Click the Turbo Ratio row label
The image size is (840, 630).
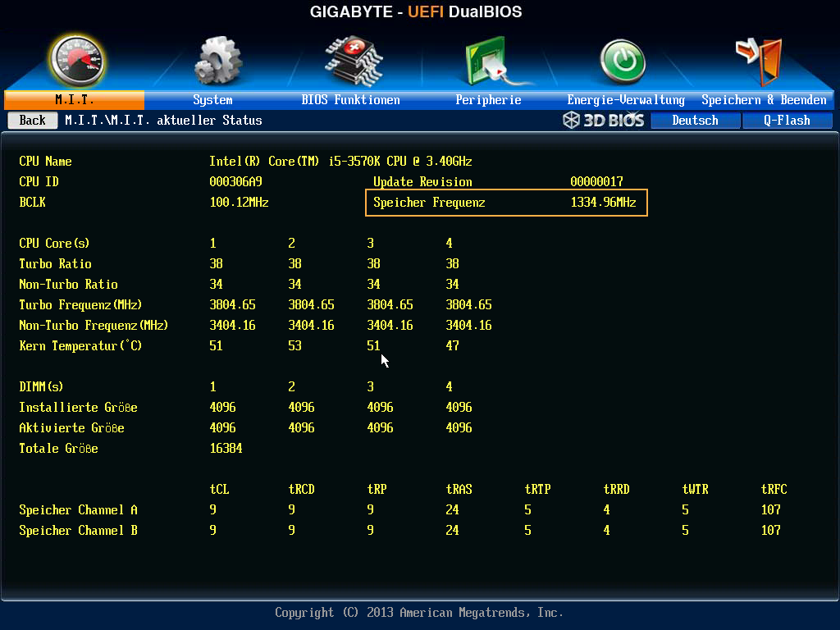[55, 263]
